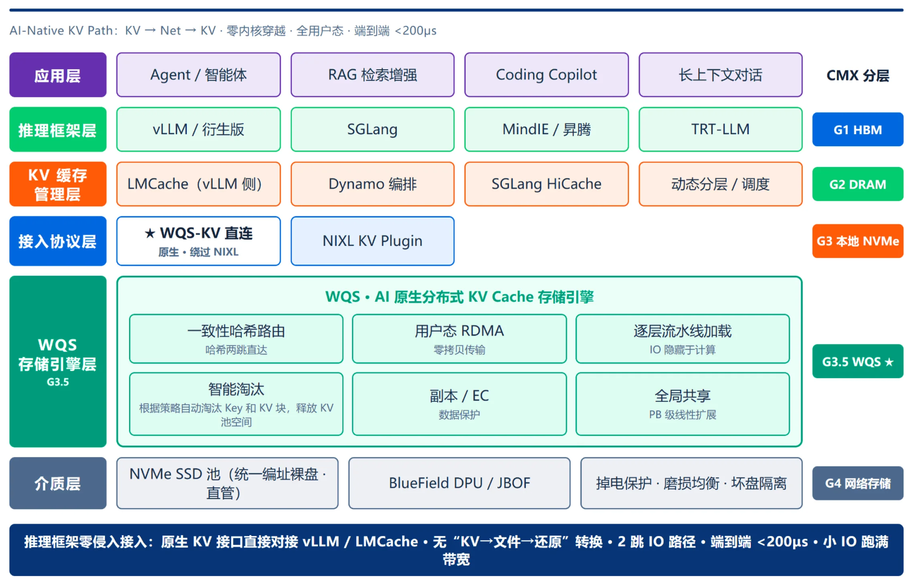Image resolution: width=913 pixels, height=588 pixels.
Task: Click the WQS AI 原生分布式 KV Cache 存储引擎 title
Action: pyautogui.click(x=459, y=297)
